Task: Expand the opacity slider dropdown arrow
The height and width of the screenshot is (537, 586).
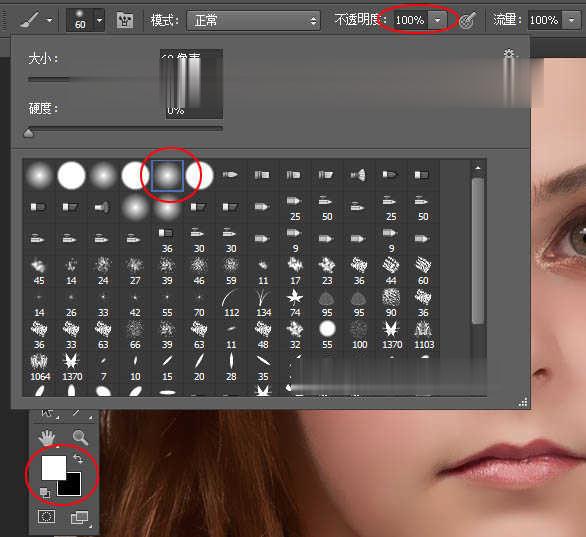Action: (x=437, y=20)
